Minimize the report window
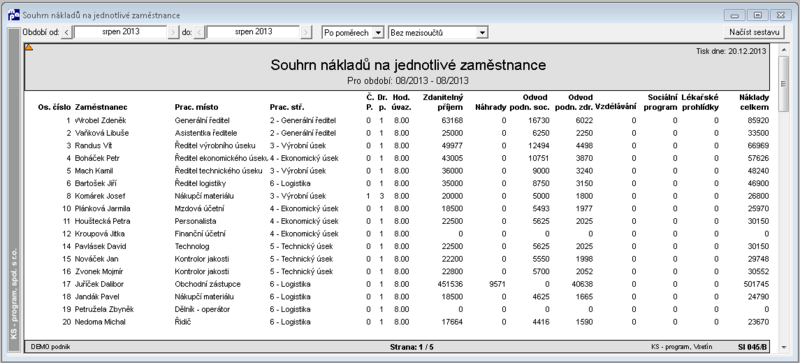The image size is (800, 363). point(735,15)
